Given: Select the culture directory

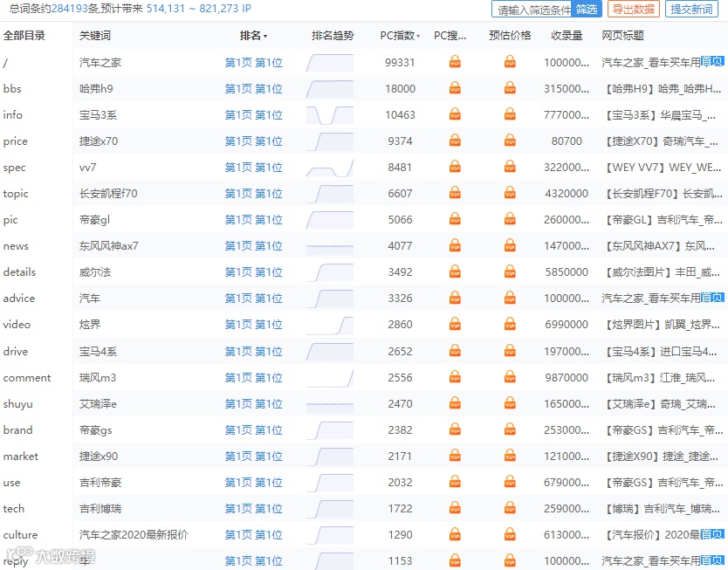Looking at the screenshot, I should (20, 535).
